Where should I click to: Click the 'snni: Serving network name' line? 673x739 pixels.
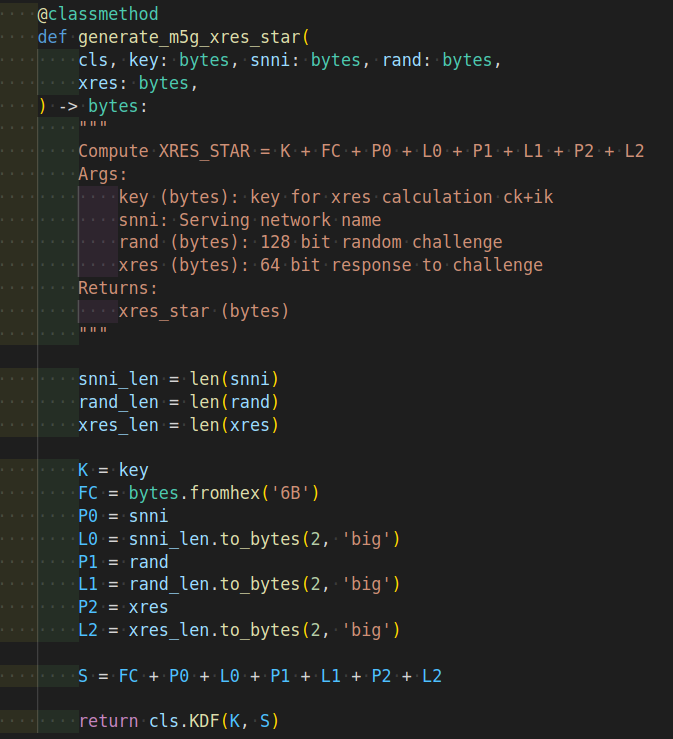point(250,220)
